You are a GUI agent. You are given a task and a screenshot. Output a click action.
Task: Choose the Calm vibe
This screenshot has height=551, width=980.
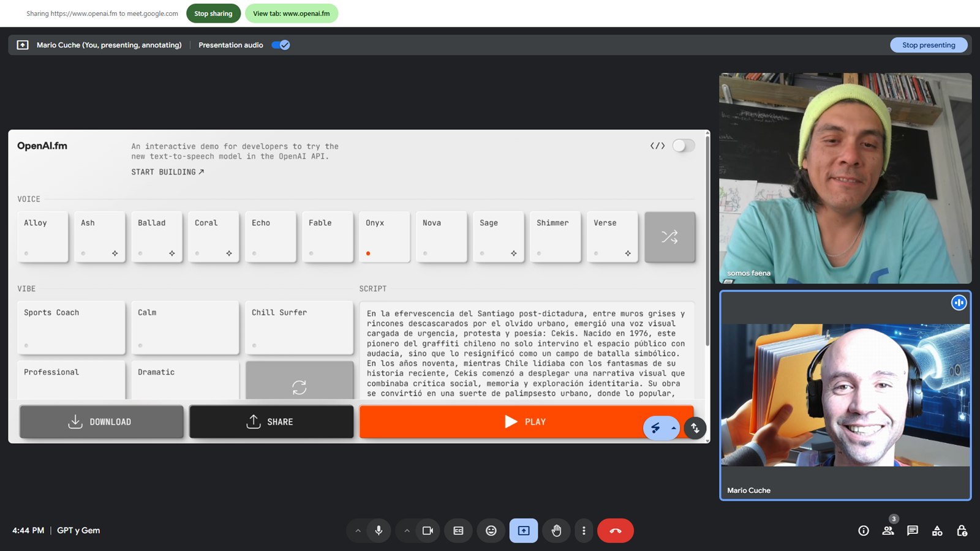pos(186,328)
